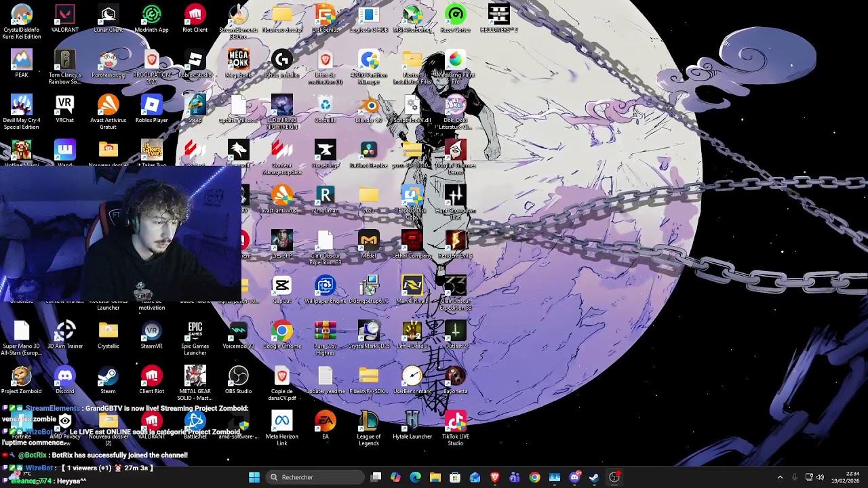Open the Marvel Rivals game icon
This screenshot has height=488, width=868.
click(412, 289)
